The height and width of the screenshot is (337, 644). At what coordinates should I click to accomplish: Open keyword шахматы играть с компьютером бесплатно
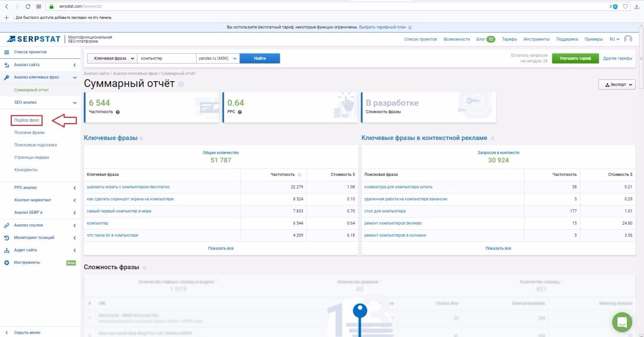click(x=128, y=187)
